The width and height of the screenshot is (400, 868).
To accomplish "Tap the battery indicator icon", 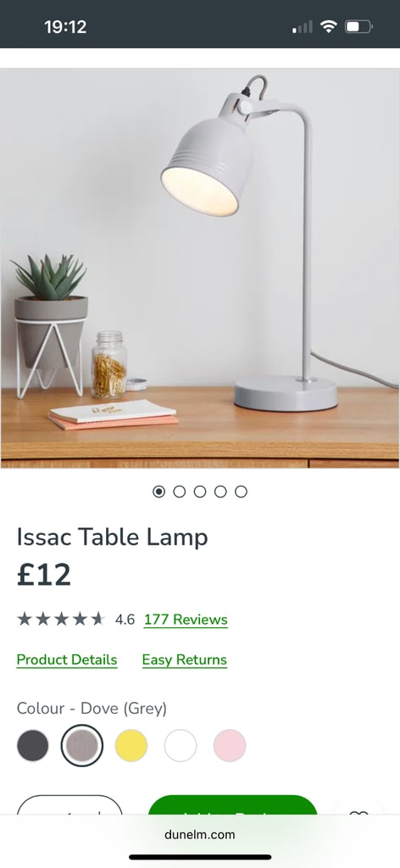I will [358, 26].
